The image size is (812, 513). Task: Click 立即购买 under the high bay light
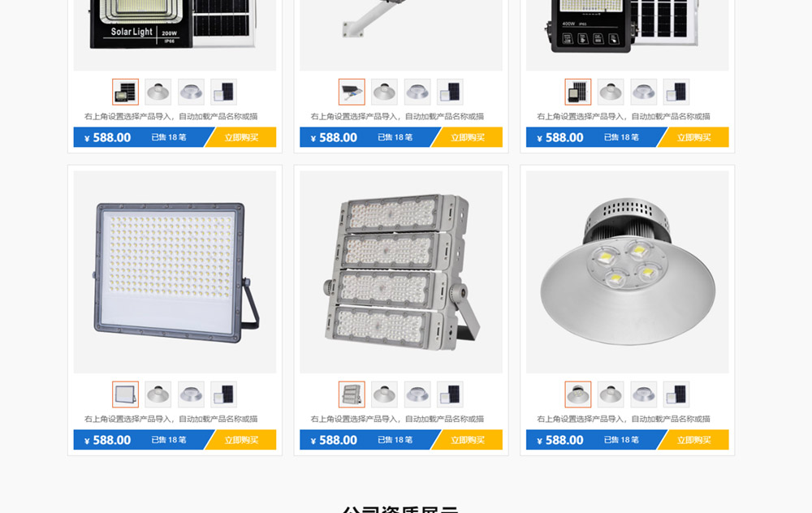pos(694,440)
